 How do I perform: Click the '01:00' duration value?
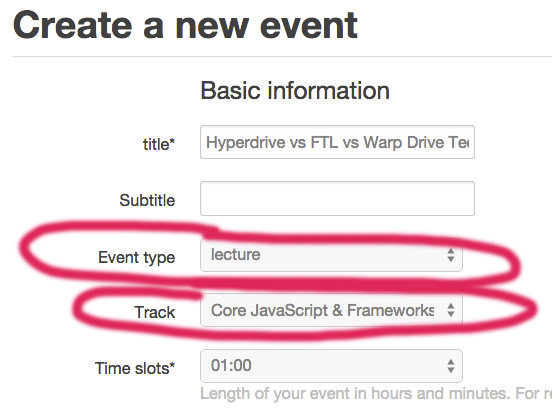coord(231,365)
